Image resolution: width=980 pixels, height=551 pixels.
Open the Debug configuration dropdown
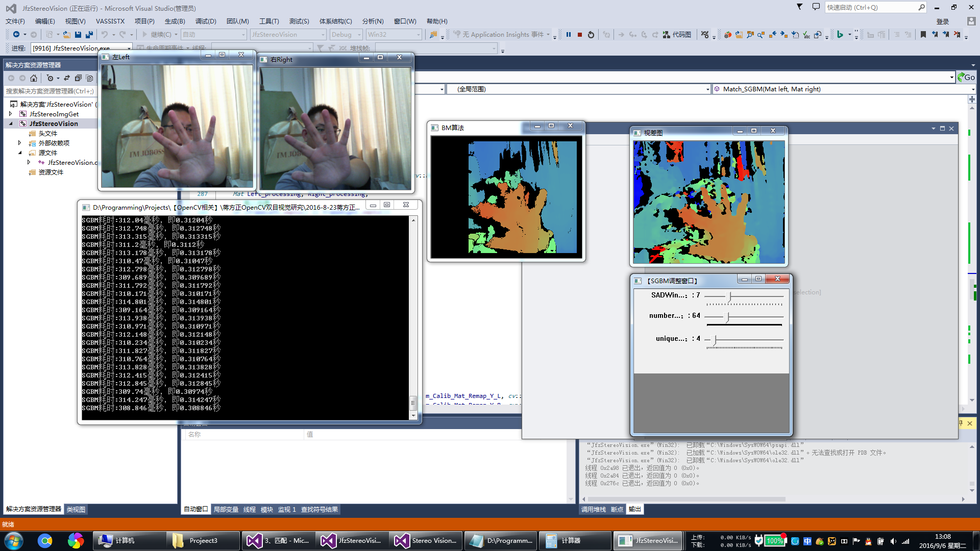346,35
